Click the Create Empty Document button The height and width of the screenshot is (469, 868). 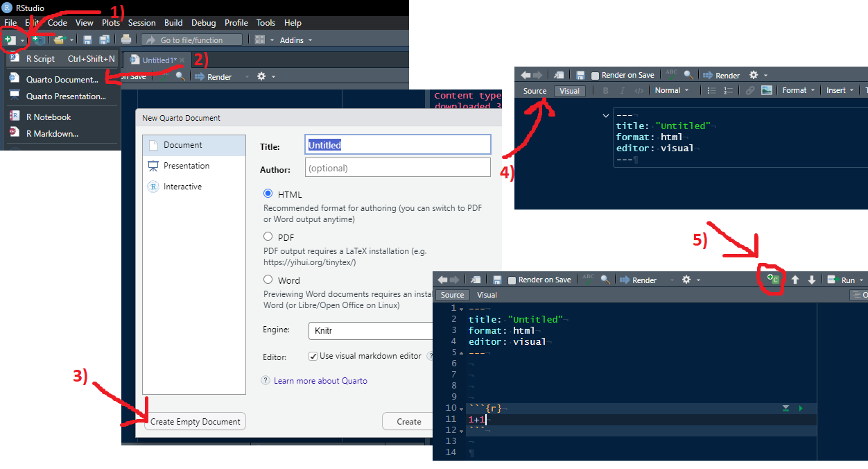pyautogui.click(x=195, y=422)
